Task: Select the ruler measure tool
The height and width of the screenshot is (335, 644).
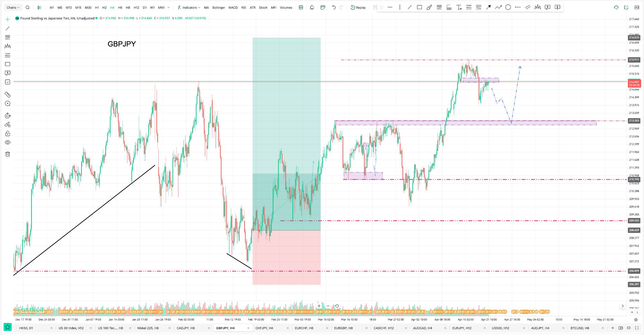Action: coord(7,95)
